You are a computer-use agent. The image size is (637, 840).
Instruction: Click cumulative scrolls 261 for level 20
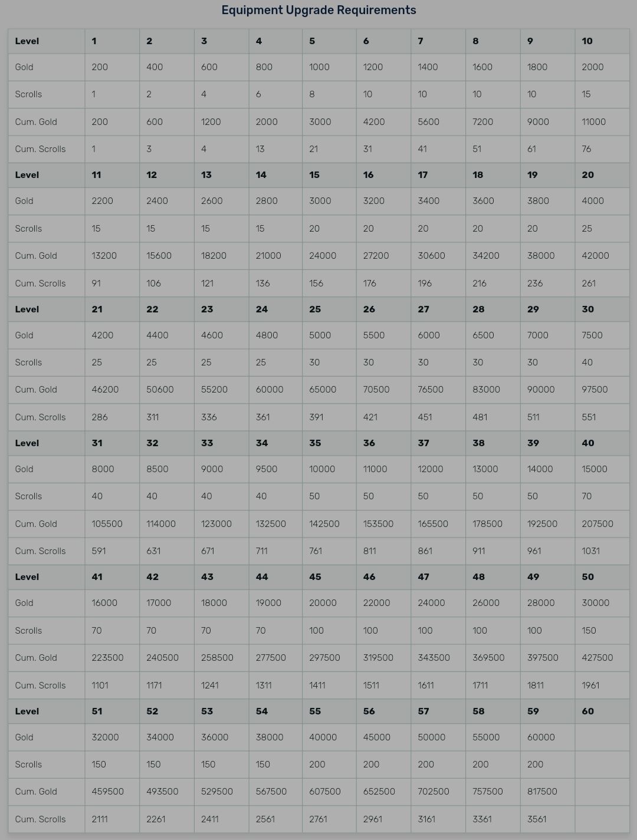click(x=589, y=284)
